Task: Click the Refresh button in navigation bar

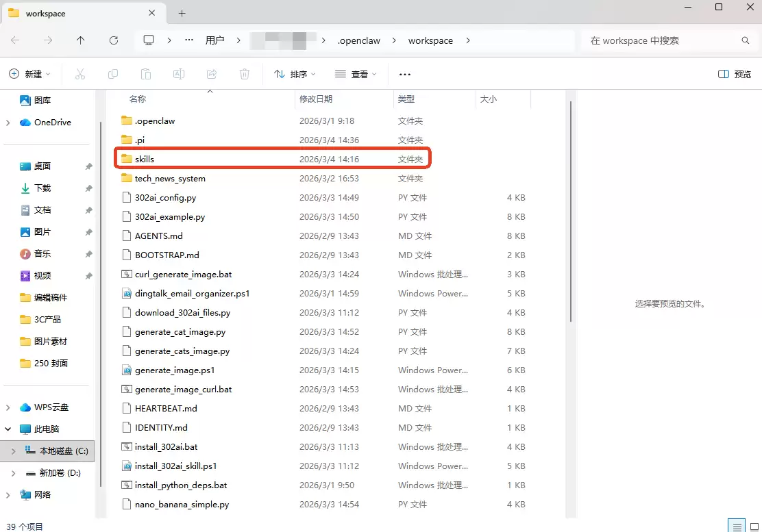Action: (114, 40)
